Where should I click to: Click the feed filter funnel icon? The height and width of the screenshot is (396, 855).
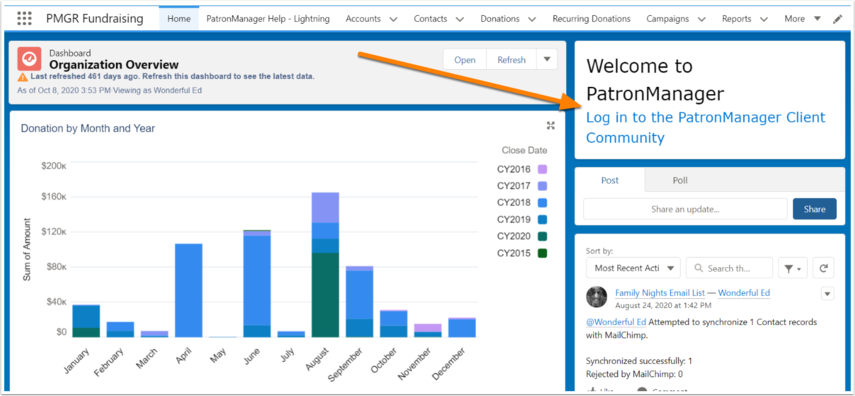pos(792,268)
